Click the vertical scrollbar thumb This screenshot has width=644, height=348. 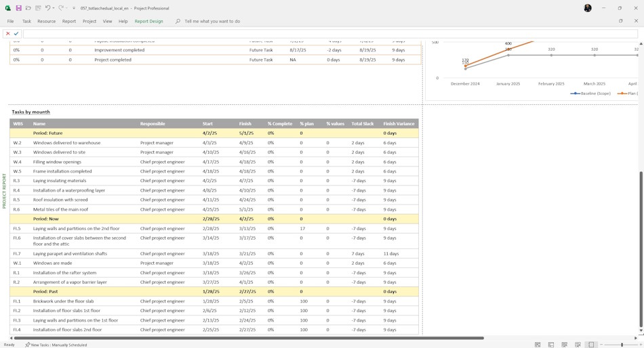pos(641,248)
